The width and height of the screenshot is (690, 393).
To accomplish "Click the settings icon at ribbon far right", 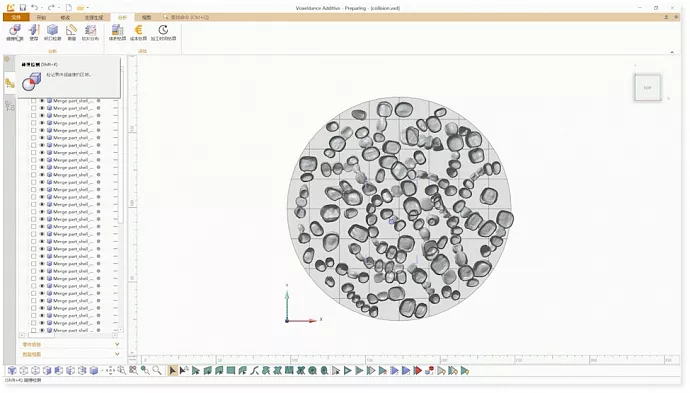I will click(x=676, y=17).
